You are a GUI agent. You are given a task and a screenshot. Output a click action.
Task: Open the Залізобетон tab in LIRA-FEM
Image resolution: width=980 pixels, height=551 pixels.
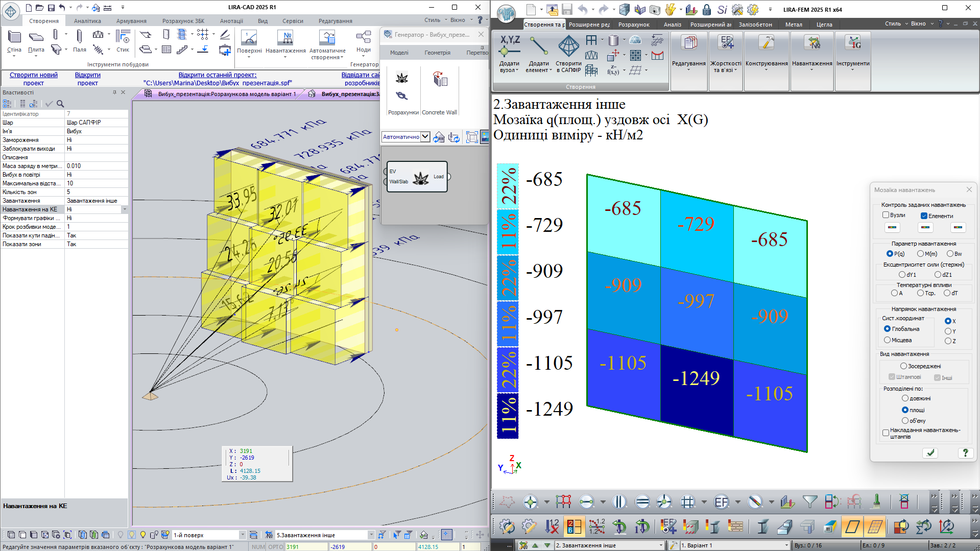[755, 25]
